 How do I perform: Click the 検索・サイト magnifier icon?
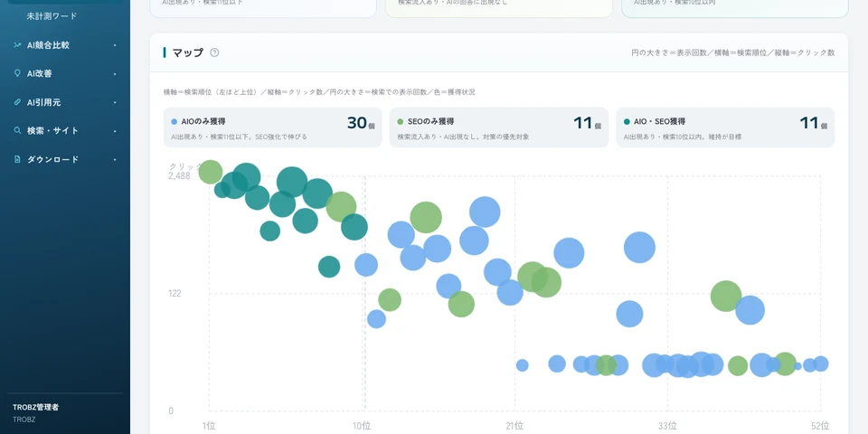tap(17, 130)
